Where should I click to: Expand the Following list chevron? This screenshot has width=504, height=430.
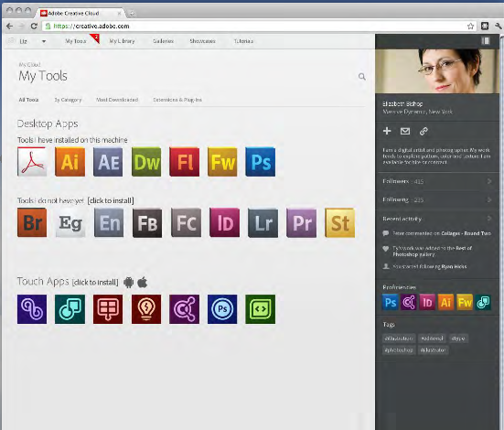pyautogui.click(x=489, y=199)
